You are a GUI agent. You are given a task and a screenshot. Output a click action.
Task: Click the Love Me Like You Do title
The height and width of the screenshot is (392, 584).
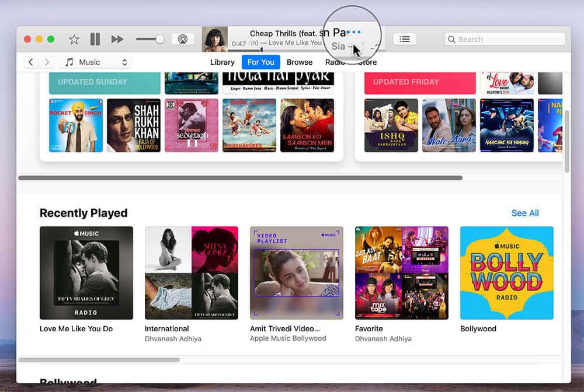(77, 329)
